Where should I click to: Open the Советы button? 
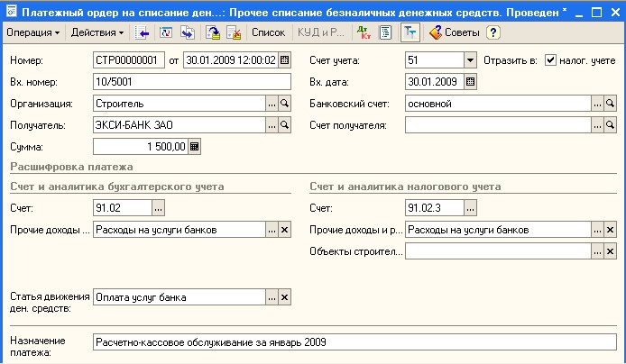pyautogui.click(x=456, y=32)
